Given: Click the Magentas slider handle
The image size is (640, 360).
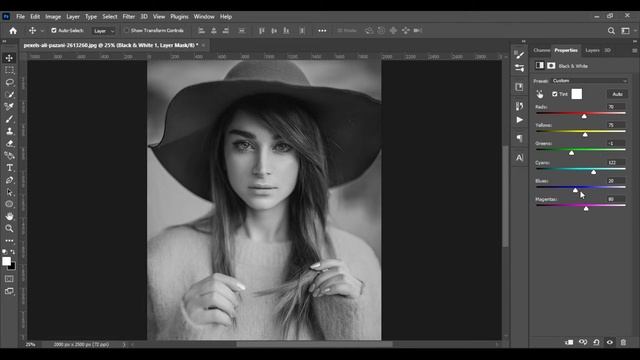Looking at the screenshot, I should [586, 209].
